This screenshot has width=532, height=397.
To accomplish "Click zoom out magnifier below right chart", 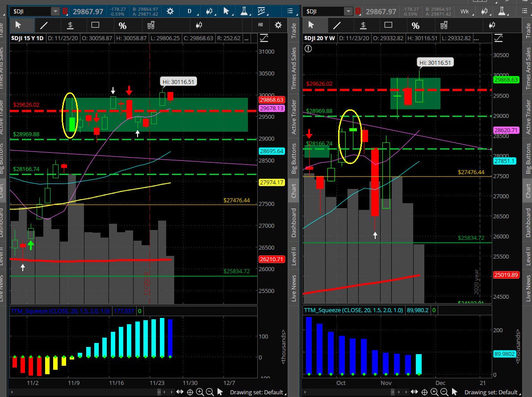I will 443,392.
